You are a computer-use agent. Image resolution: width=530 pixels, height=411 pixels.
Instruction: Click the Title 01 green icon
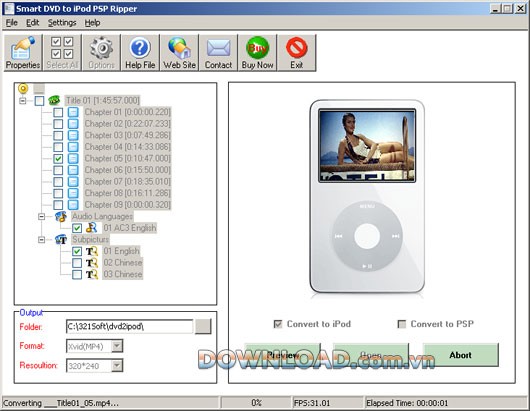click(x=54, y=100)
